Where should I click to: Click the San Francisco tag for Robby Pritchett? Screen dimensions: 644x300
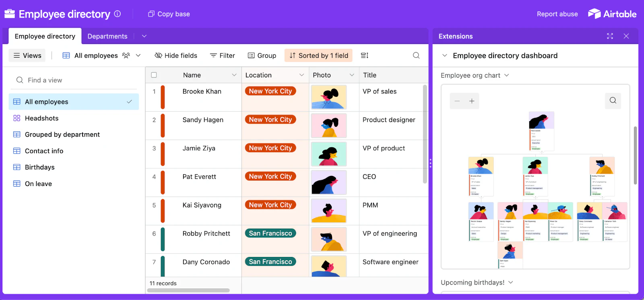point(270,233)
